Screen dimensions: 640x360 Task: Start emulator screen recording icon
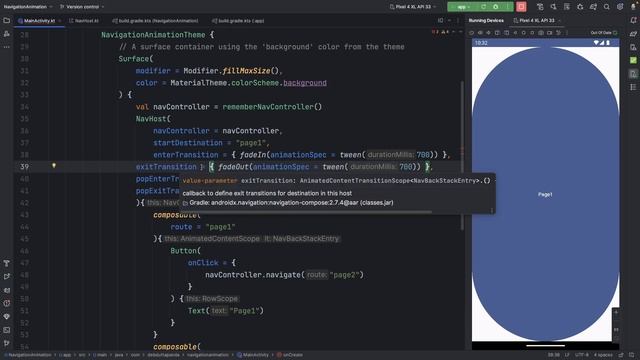pos(549,33)
